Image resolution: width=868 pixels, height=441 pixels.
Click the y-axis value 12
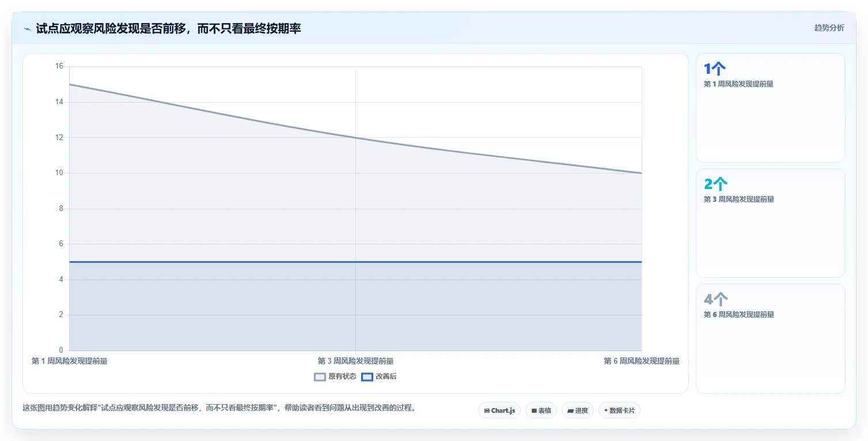(x=59, y=137)
